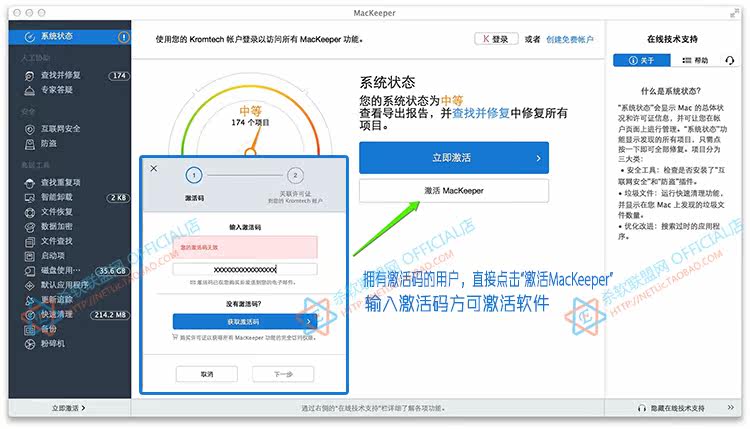Click the activation code input field
This screenshot has height=429, width=750.
(x=245, y=269)
